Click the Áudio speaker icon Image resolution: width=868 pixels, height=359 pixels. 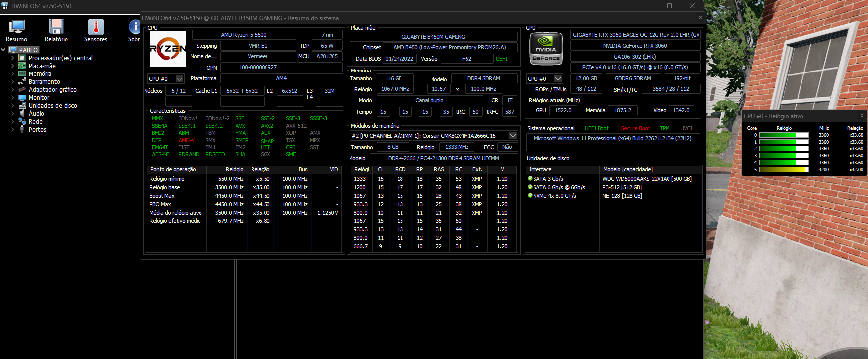(x=22, y=113)
